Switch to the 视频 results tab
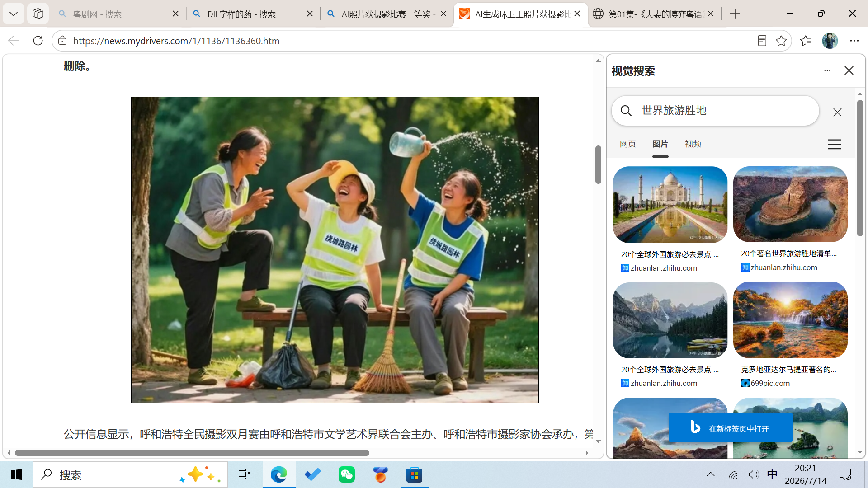Screen dimensions: 868x488 [693, 144]
